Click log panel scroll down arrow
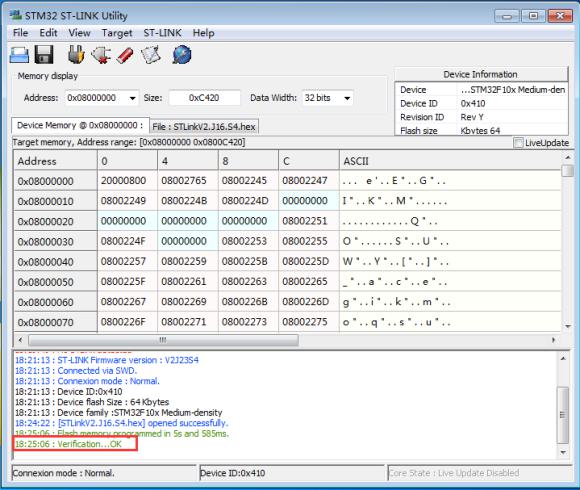The width and height of the screenshot is (580, 490). point(563,452)
